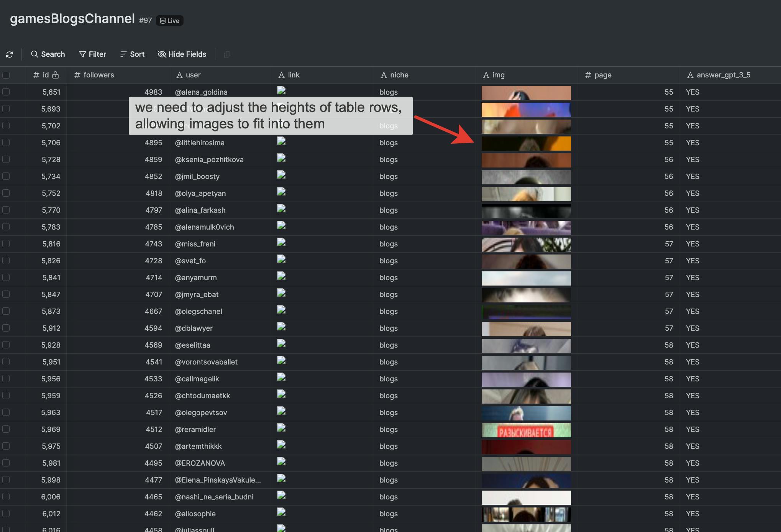This screenshot has width=781, height=532.
Task: Open @miss_freni's img thumbnail
Action: [x=526, y=245]
